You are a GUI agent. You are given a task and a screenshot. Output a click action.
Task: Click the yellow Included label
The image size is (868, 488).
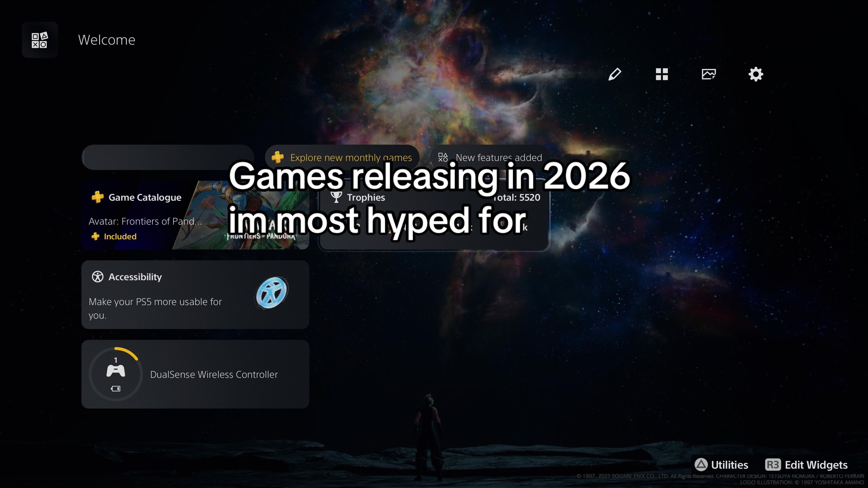120,237
